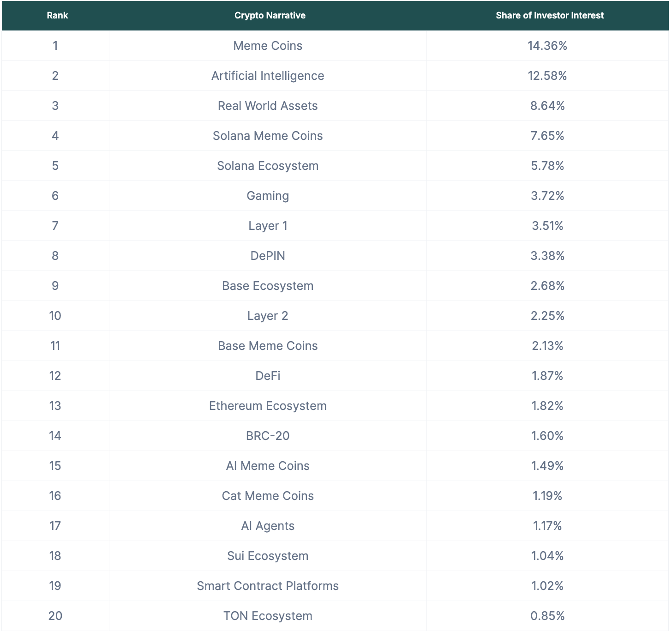672x638 pixels.
Task: Click the 5.78% share value
Action: click(x=547, y=166)
